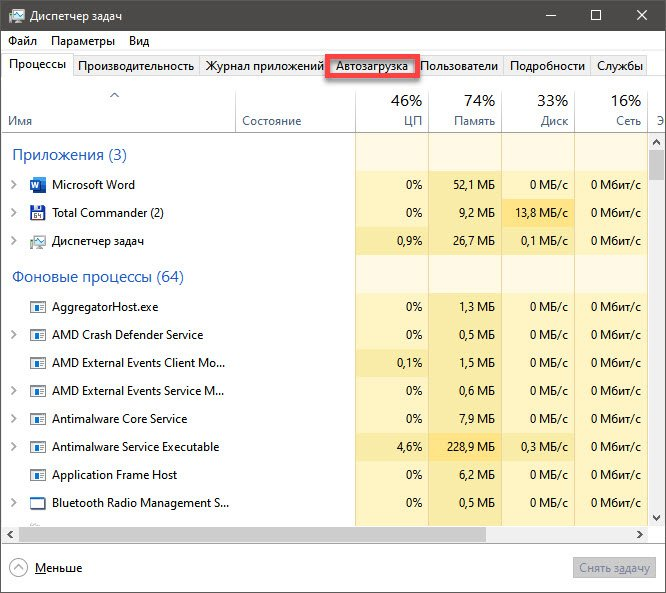Viewport: 666px width, 593px height.
Task: Click the Bluetooth Radio Management icon
Action: [x=37, y=503]
